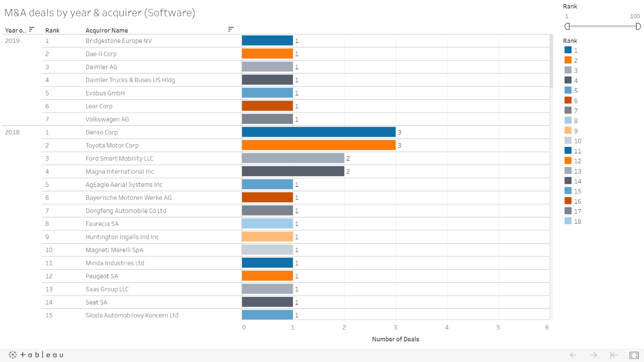Image resolution: width=644 pixels, height=362 pixels.
Task: Click legend swatch for rank 12
Action: pos(568,161)
